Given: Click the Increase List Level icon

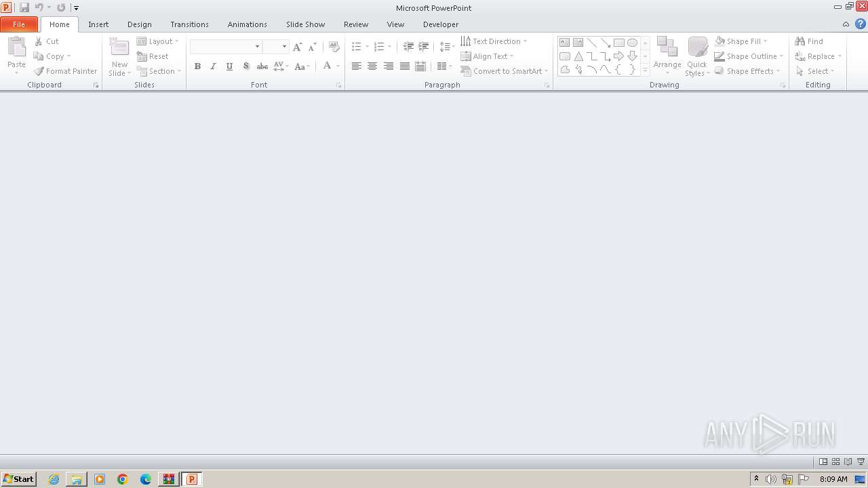Looking at the screenshot, I should click(x=423, y=47).
